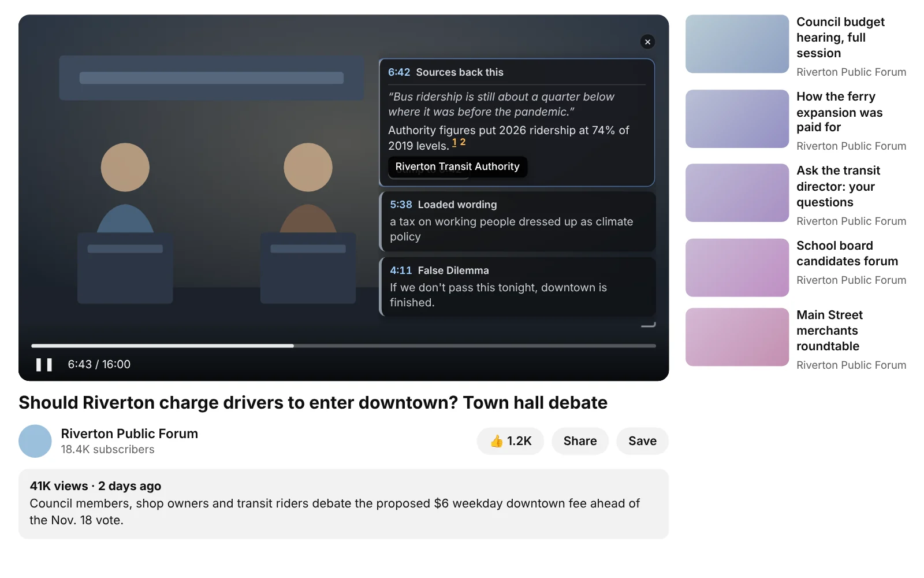Open the Council budget hearing thumbnail
The width and height of the screenshot is (924, 578).
737,44
